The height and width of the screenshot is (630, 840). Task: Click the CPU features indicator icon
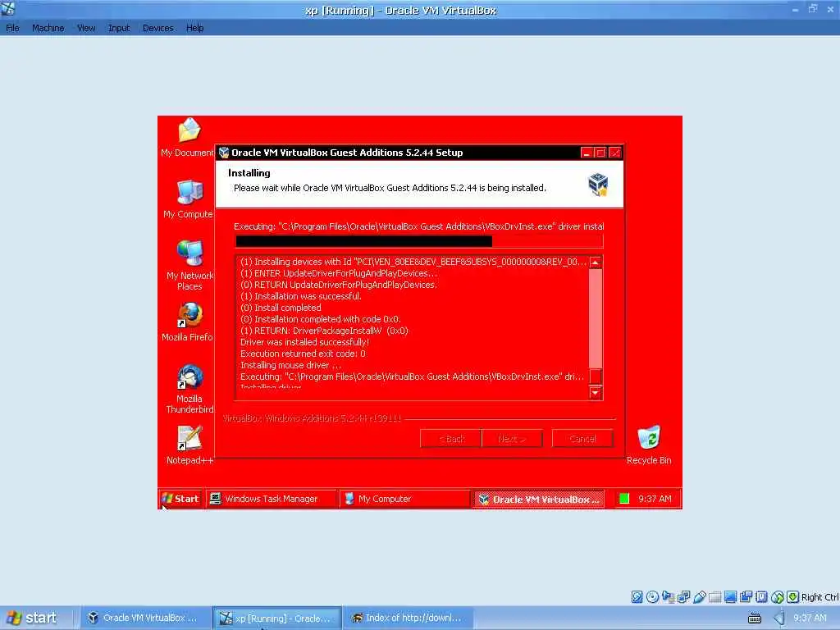point(761,597)
